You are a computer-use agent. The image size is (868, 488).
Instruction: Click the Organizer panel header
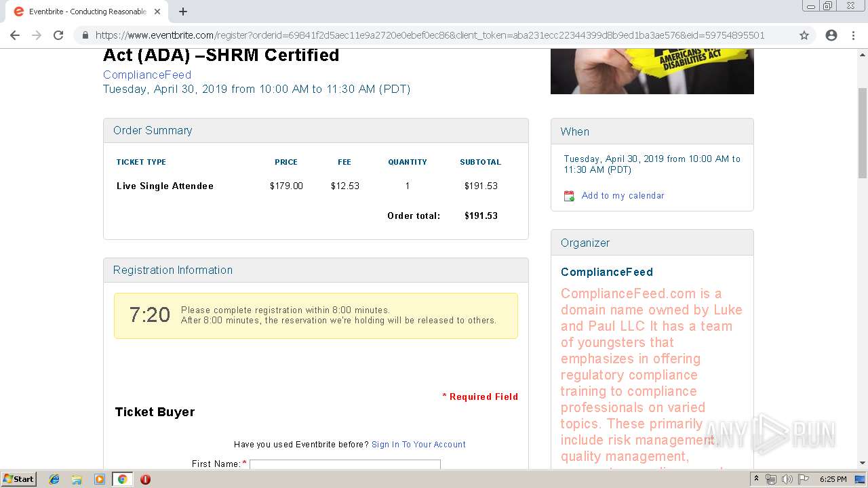click(x=652, y=243)
